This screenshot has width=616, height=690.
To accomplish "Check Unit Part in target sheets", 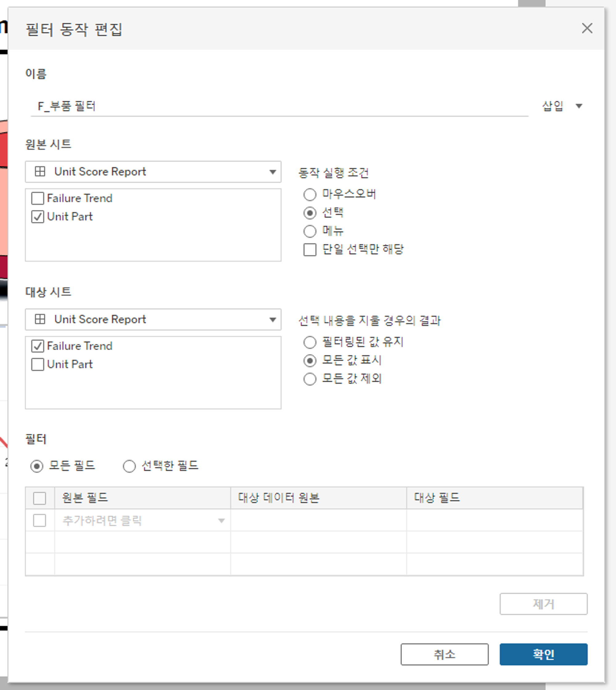I will pos(38,364).
